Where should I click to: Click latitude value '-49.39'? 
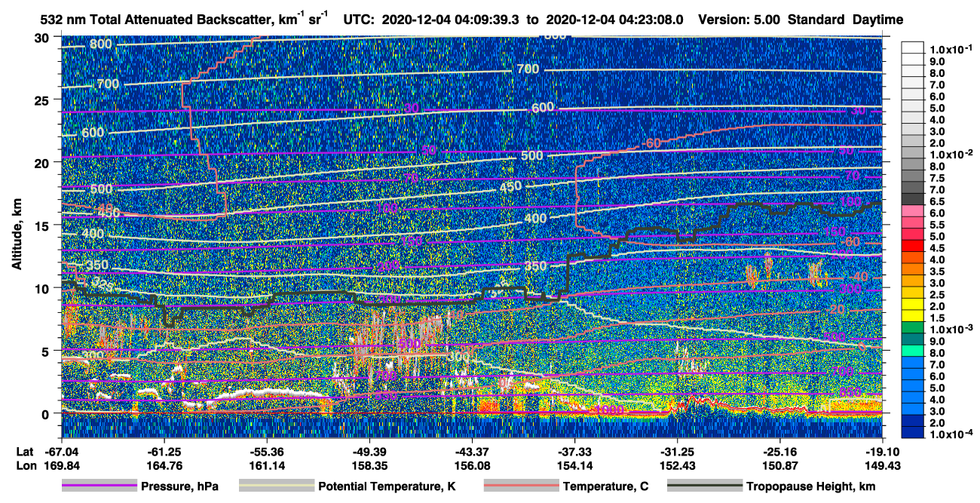[369, 451]
